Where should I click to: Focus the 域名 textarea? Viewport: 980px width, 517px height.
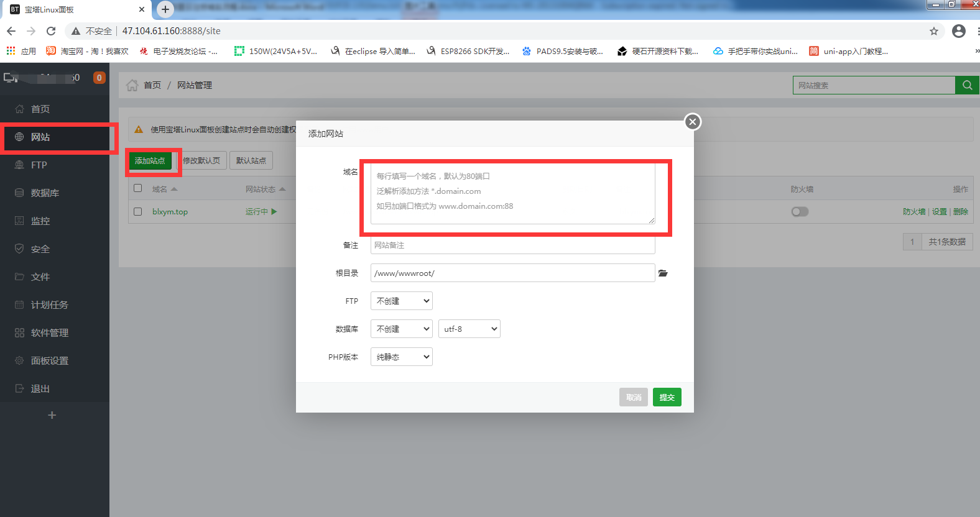(x=513, y=193)
